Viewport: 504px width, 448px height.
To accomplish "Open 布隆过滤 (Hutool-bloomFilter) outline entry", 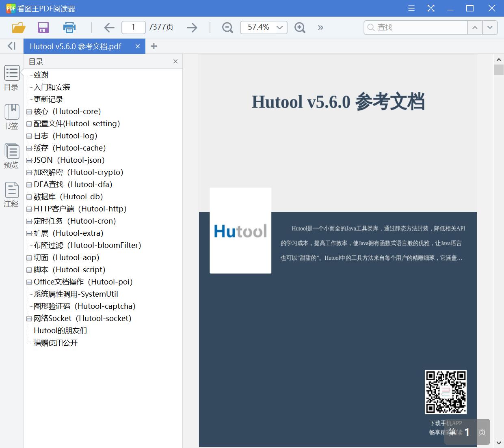I will click(87, 246).
